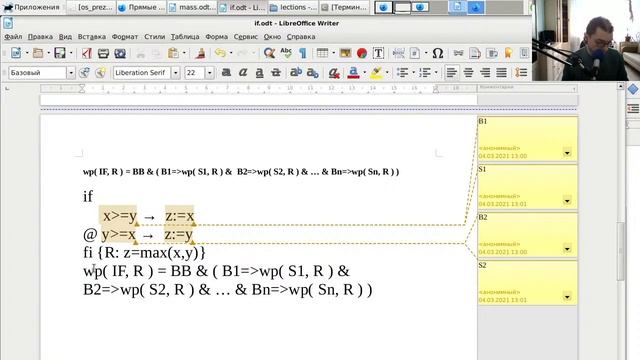640x360 pixels.
Task: Open the Вставка menu
Action: (91, 37)
